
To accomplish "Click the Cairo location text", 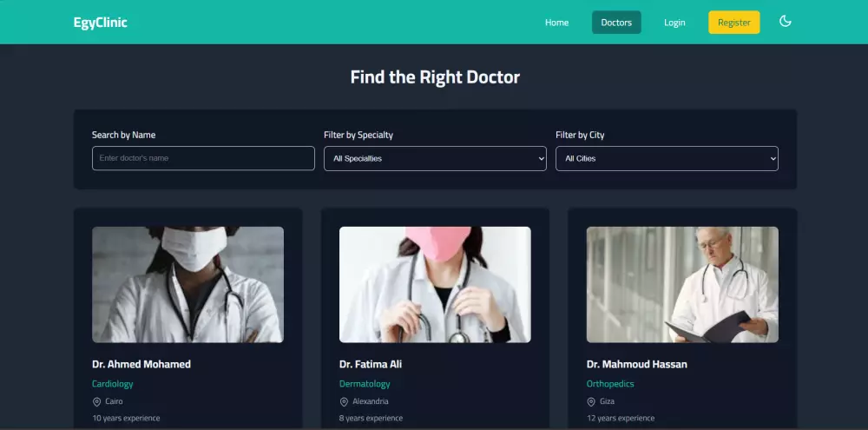I will 114,401.
